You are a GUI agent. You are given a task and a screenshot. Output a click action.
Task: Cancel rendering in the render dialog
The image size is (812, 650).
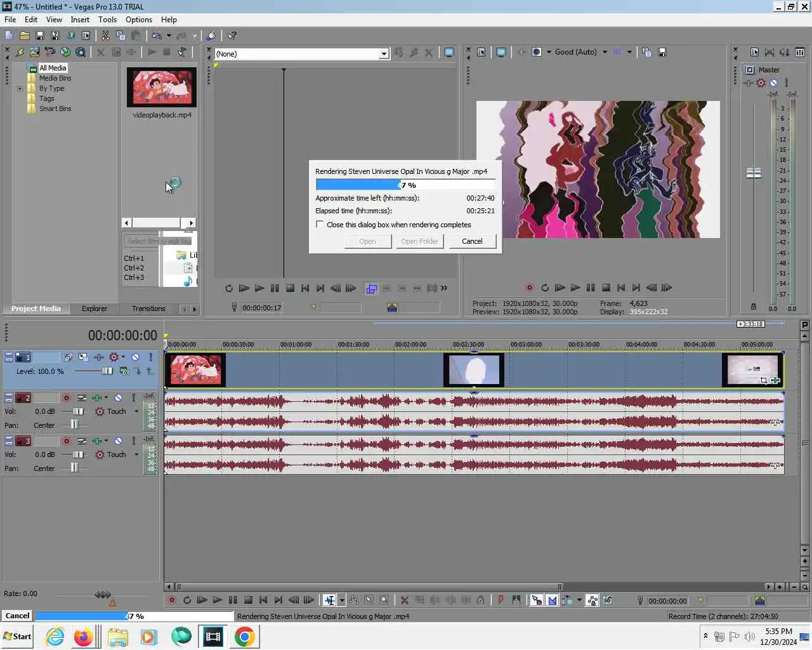coord(472,241)
